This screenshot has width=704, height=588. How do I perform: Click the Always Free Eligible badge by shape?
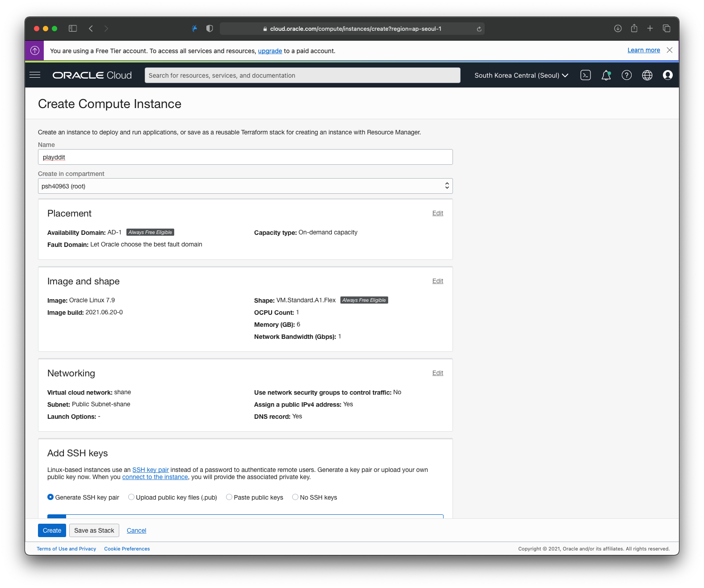(365, 300)
